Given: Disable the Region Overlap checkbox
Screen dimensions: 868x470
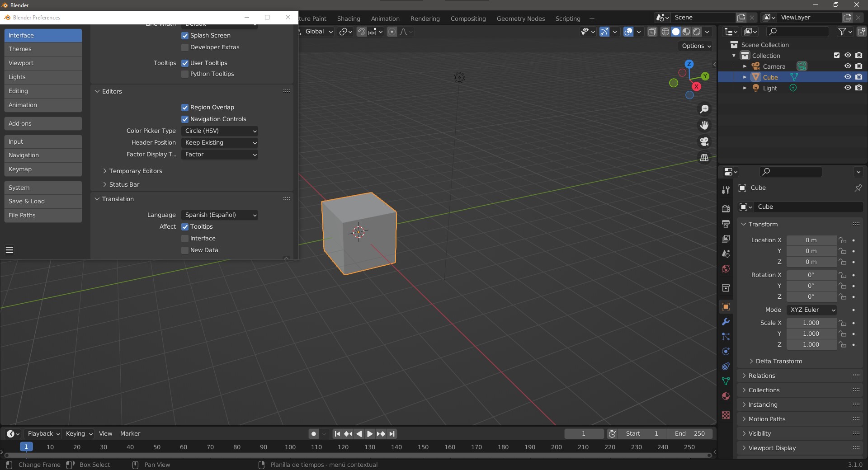Looking at the screenshot, I should (x=185, y=108).
